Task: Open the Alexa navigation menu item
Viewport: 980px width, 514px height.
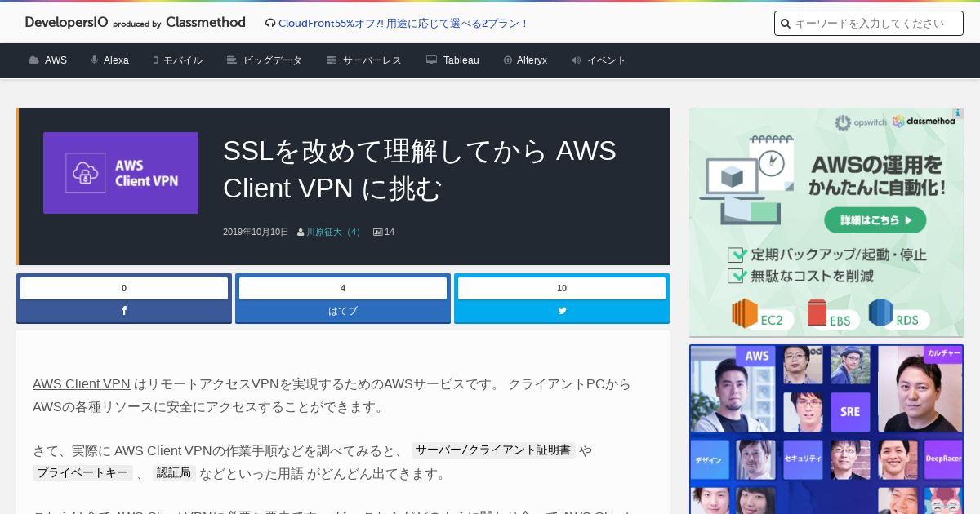Action: point(116,60)
